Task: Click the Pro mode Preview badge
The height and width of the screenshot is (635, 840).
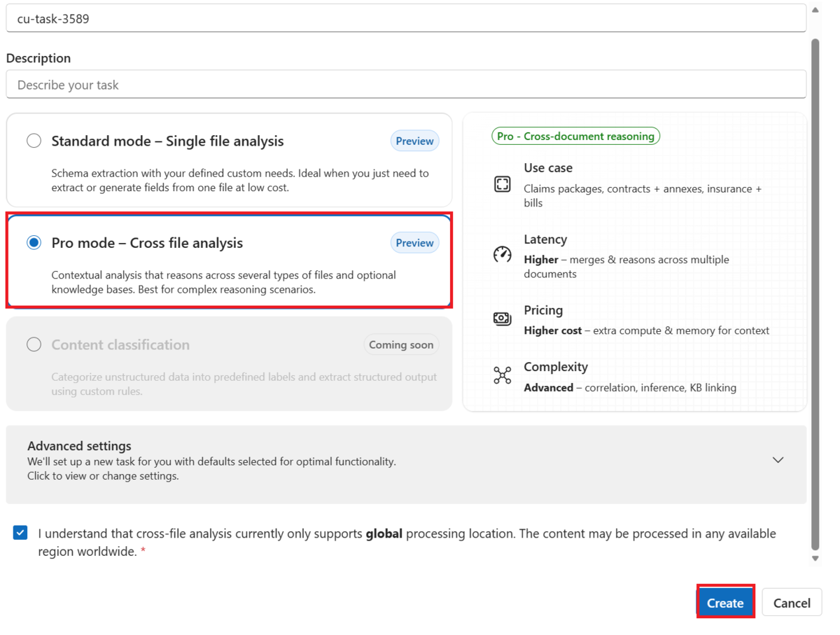Action: point(414,243)
